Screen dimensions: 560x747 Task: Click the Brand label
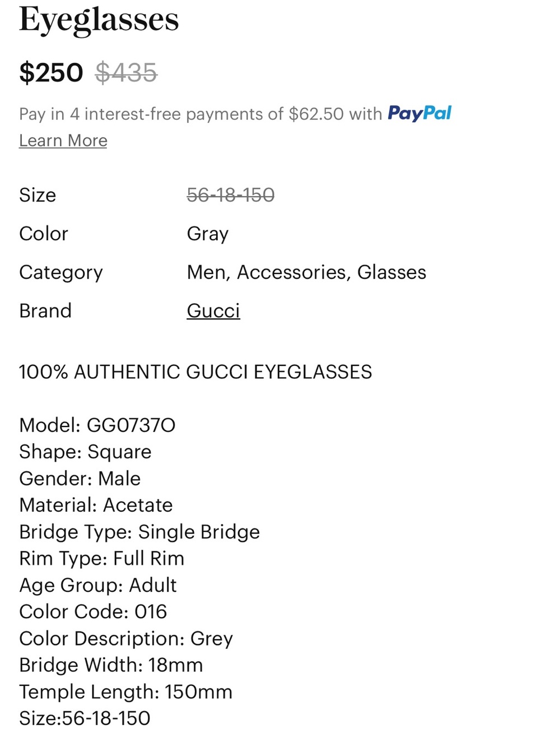(x=45, y=310)
